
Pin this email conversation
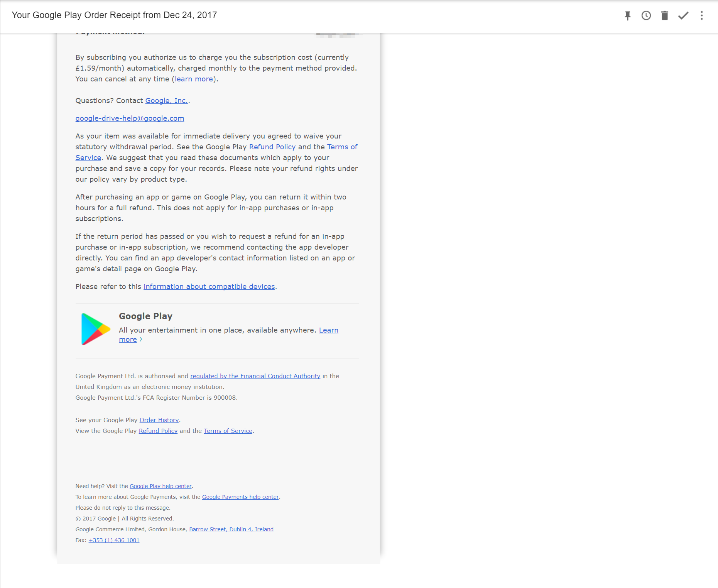(x=628, y=15)
